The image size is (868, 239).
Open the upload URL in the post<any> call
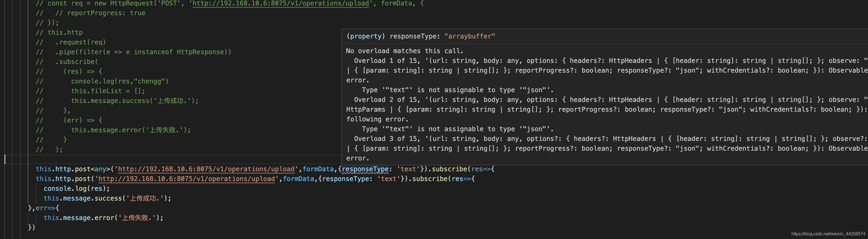[x=206, y=169]
